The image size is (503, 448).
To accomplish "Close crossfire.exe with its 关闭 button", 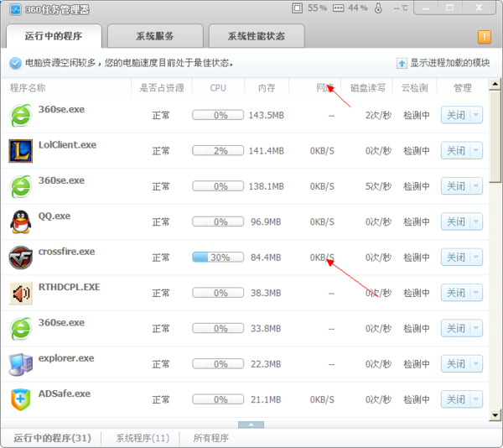I will pyautogui.click(x=455, y=258).
